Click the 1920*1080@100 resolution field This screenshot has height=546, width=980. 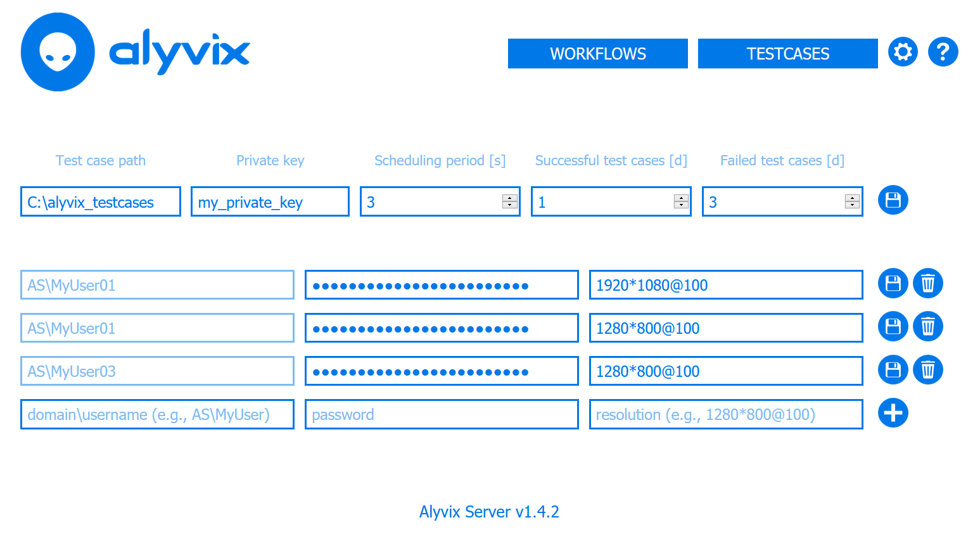[726, 285]
